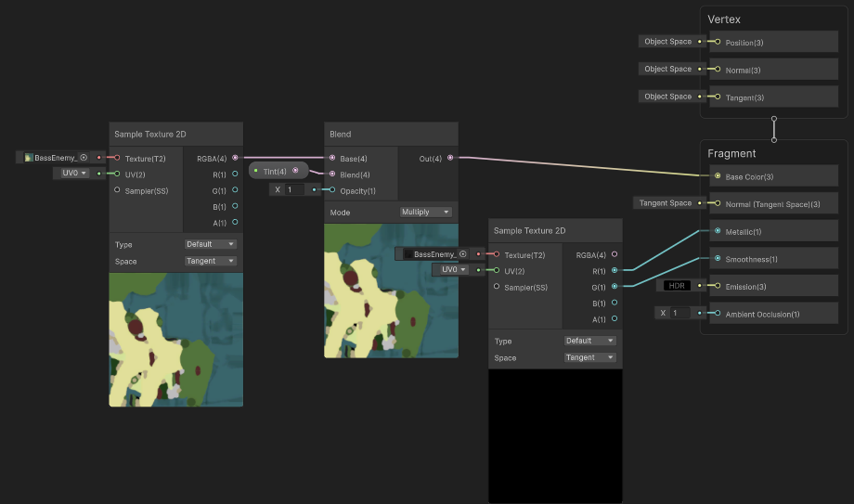
Task: Open object picker for texture feeding Metallic
Action: (462, 253)
